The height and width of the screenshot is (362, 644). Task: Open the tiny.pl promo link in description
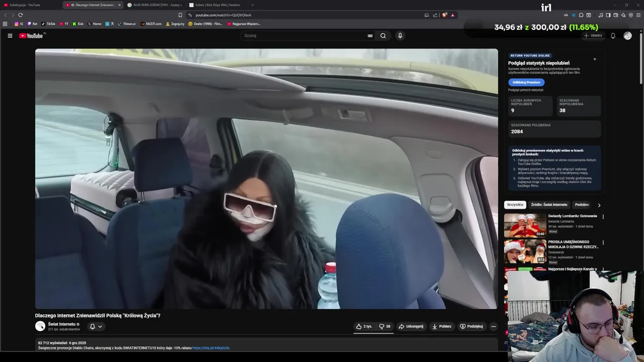(211, 348)
